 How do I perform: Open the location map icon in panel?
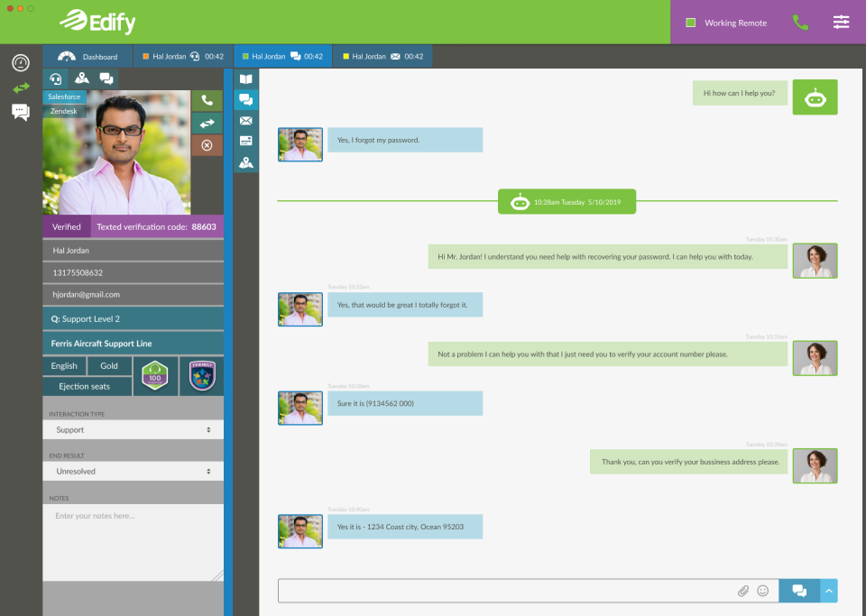245,162
